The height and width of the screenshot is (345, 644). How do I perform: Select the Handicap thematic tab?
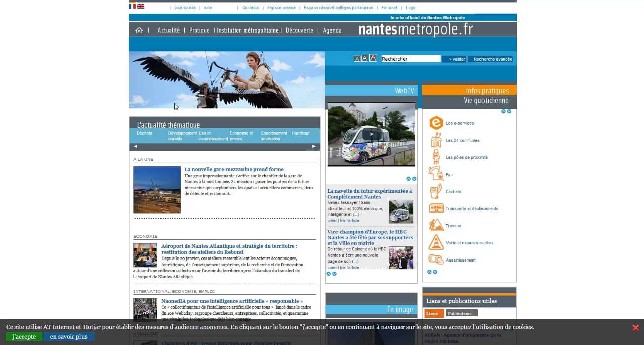point(301,133)
